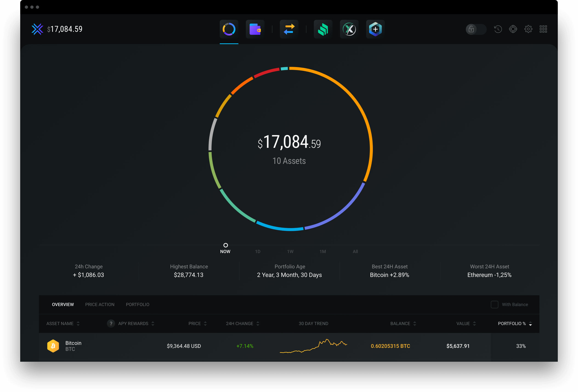Click the APY Rewards help question mark
578x392 pixels.
click(x=111, y=323)
